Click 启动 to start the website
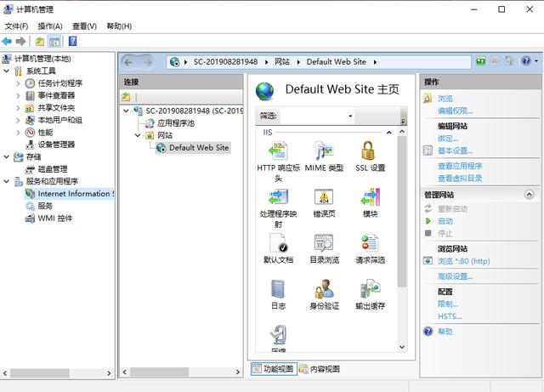 pyautogui.click(x=445, y=221)
